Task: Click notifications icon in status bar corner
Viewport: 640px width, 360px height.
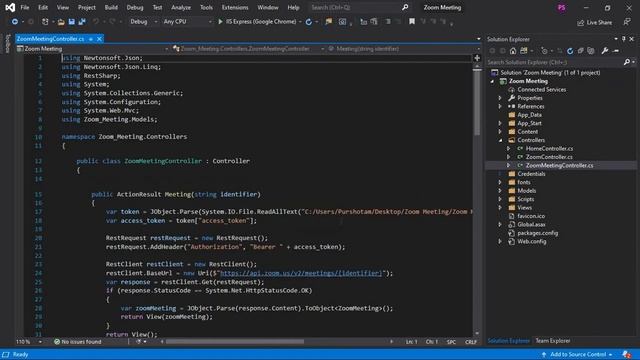Action: pos(627,355)
